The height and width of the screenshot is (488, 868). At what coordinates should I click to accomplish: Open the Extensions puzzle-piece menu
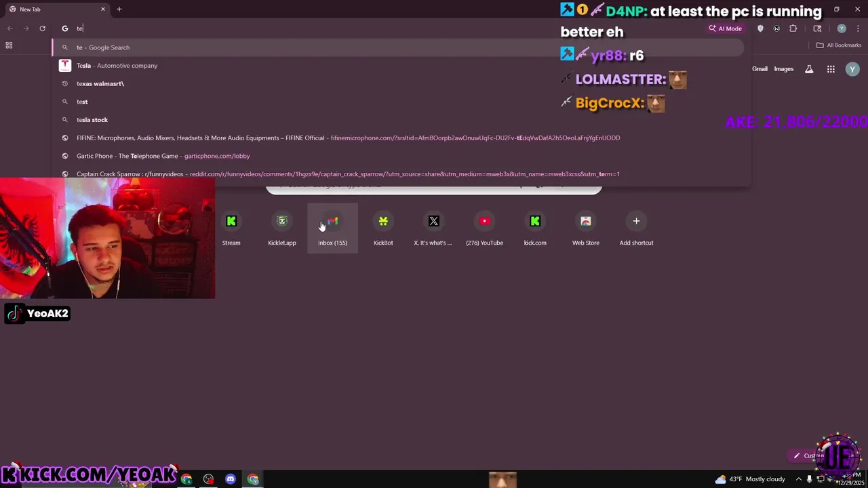tap(793, 28)
